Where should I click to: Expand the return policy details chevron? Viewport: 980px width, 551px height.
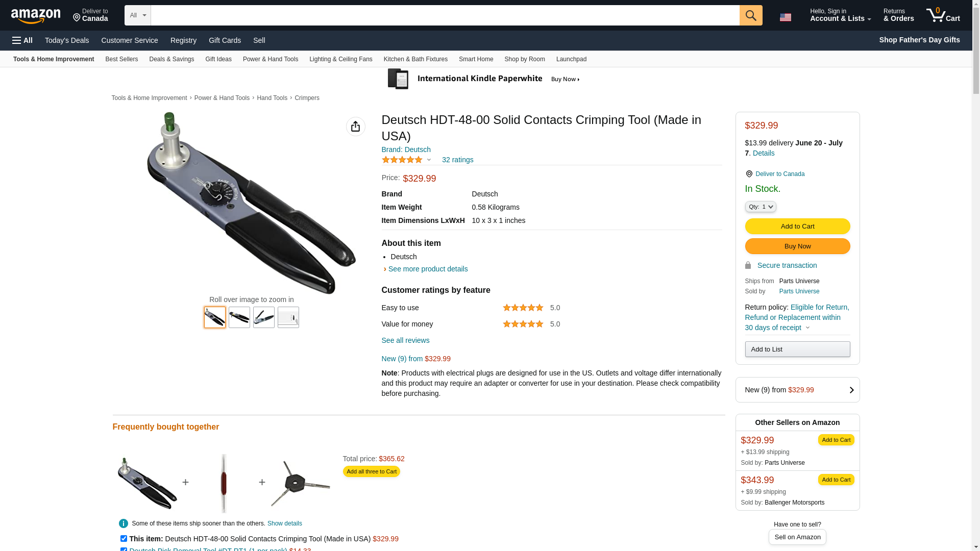click(807, 328)
